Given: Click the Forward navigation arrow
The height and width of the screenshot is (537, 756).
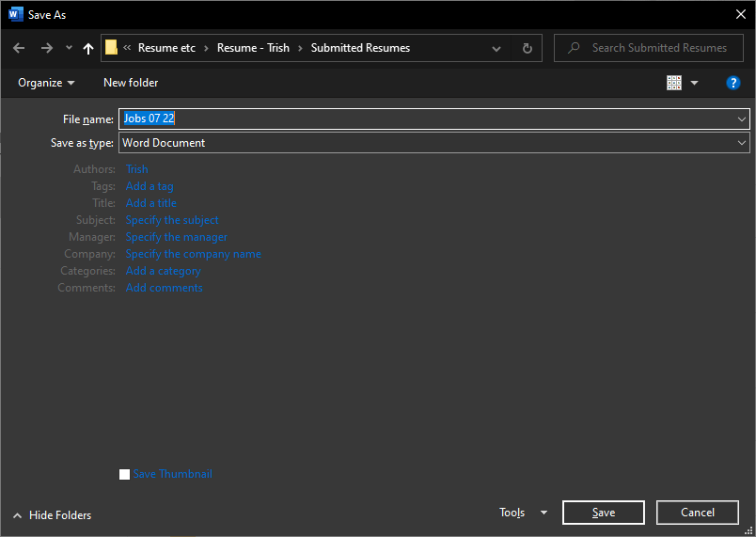Looking at the screenshot, I should pos(46,48).
